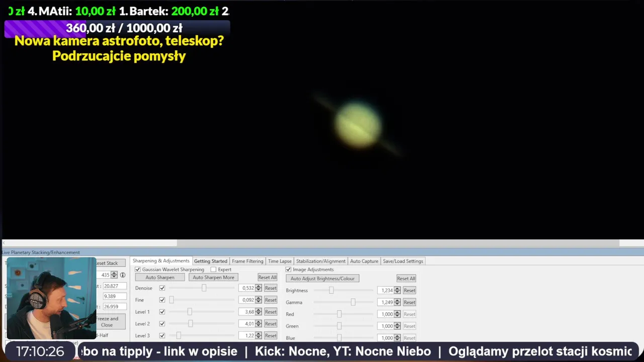Click the Auto Sharpen More button
The height and width of the screenshot is (362, 644).
click(213, 278)
